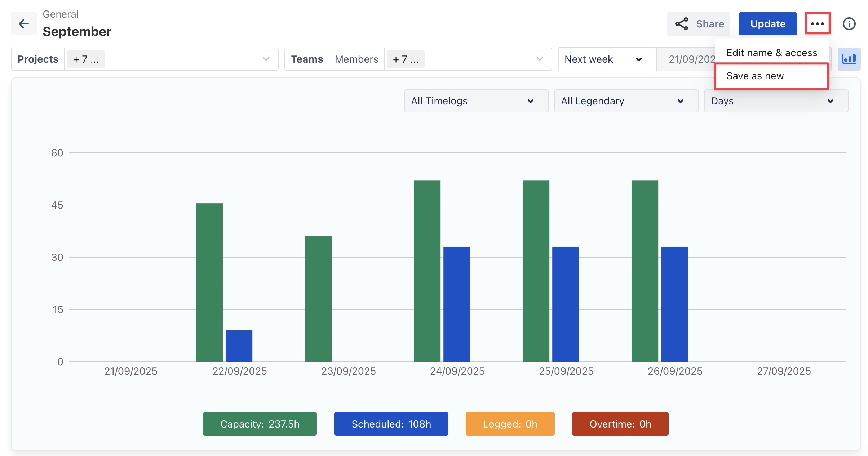
Task: Select Edit name & access menu item
Action: coord(771,53)
